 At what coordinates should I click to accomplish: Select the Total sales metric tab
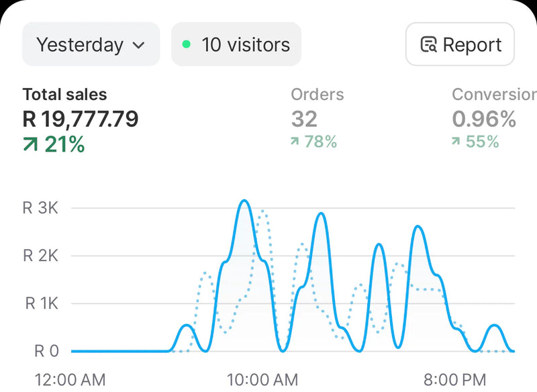(64, 95)
